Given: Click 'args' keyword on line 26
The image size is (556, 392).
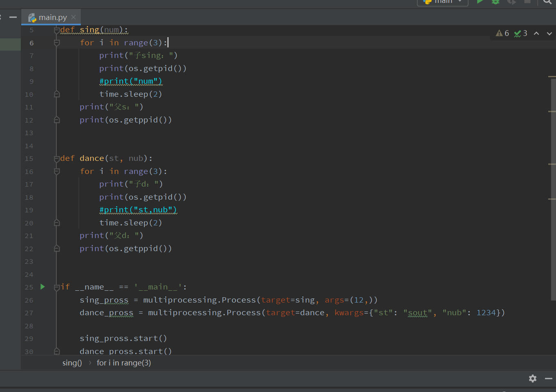Looking at the screenshot, I should 334,300.
